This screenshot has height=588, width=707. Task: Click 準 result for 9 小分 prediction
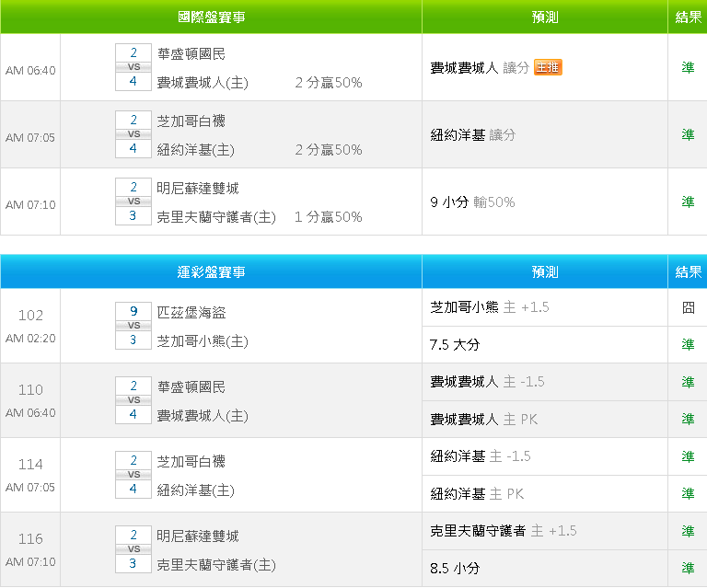tap(688, 202)
